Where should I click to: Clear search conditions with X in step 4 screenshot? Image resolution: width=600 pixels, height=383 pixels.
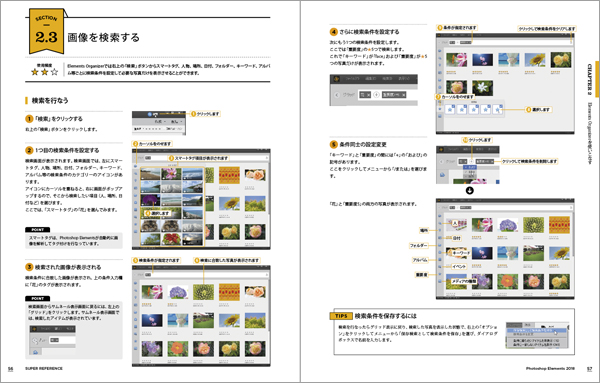571,42
